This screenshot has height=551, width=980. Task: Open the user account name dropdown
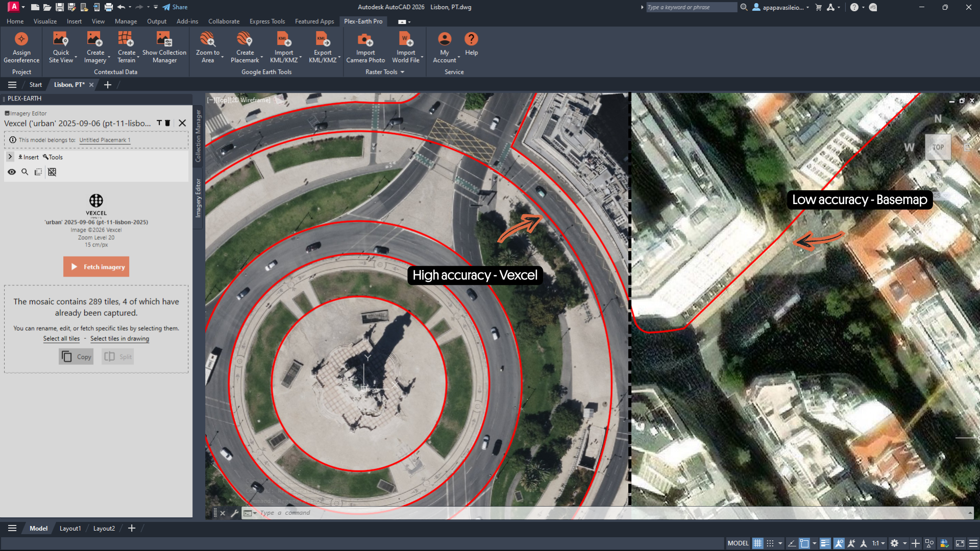[x=781, y=7]
